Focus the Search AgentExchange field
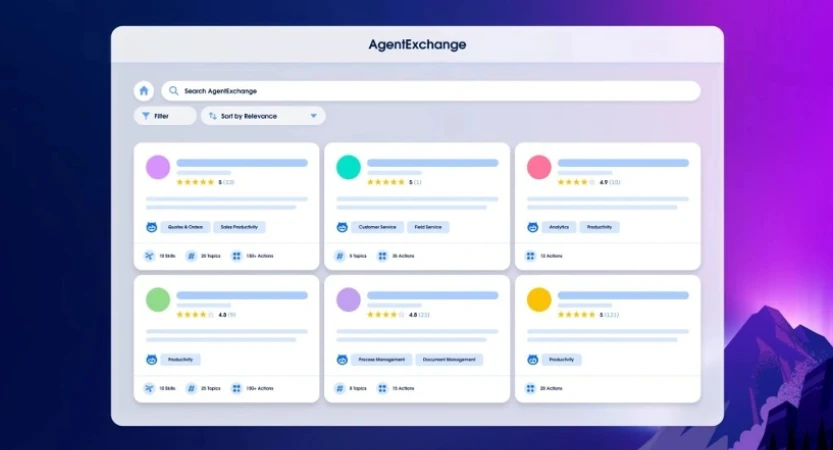 [431, 91]
